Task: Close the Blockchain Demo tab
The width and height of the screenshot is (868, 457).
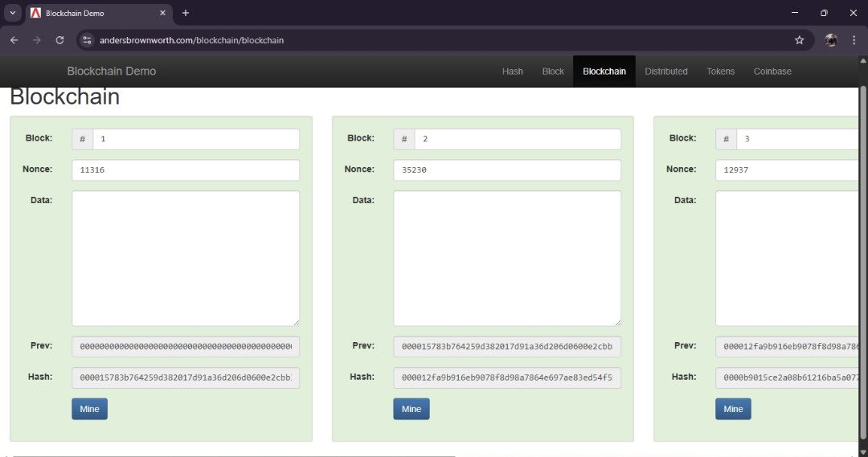Action: 162,13
